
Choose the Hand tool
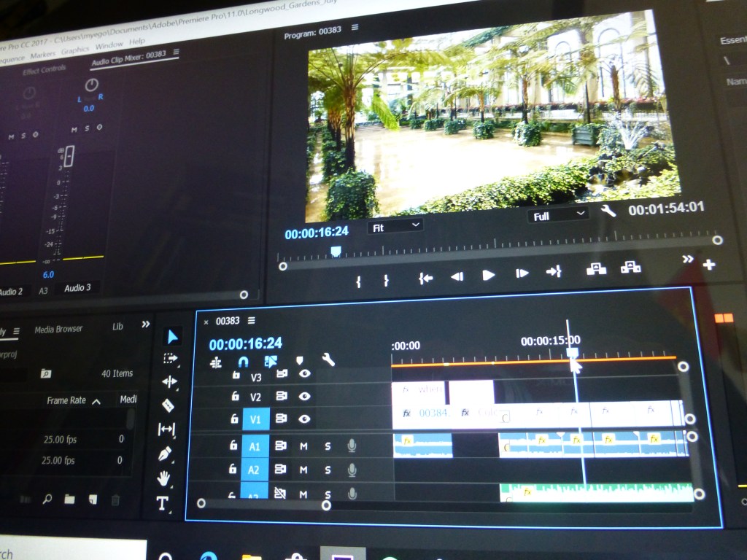point(164,478)
